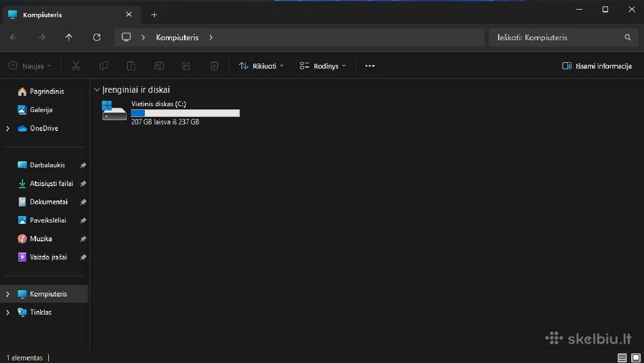Viewport: 644px width, 363px height.
Task: Click the monitor icon in address bar
Action: point(127,37)
